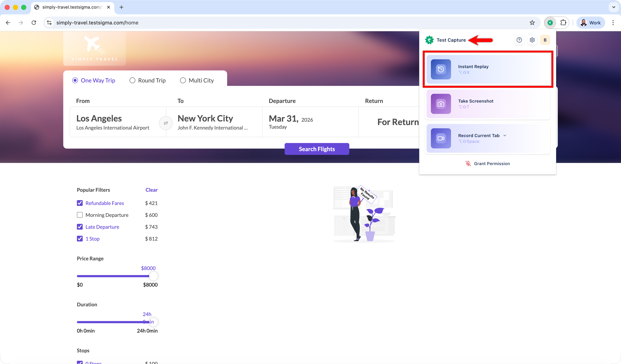Select the Round Trip radio option

coord(132,80)
